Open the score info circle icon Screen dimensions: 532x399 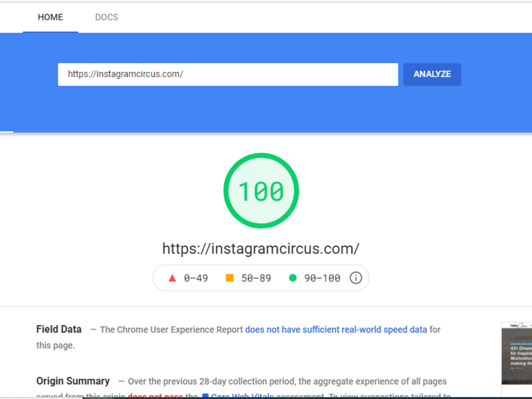[356, 278]
